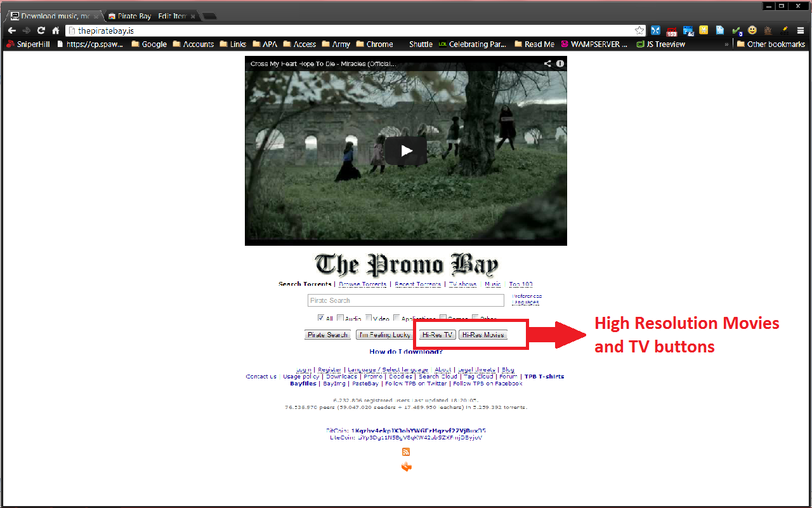
Task: Click the smiley face extension icon
Action: pos(752,30)
